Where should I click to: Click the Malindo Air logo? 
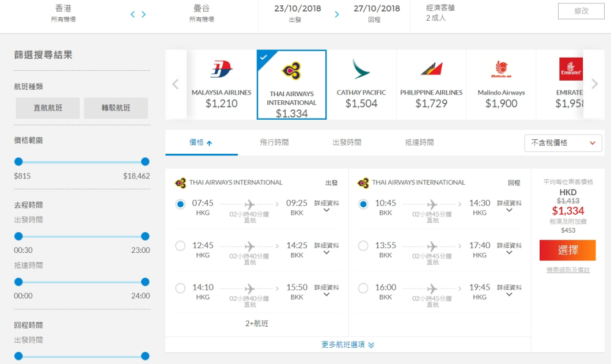(x=502, y=69)
